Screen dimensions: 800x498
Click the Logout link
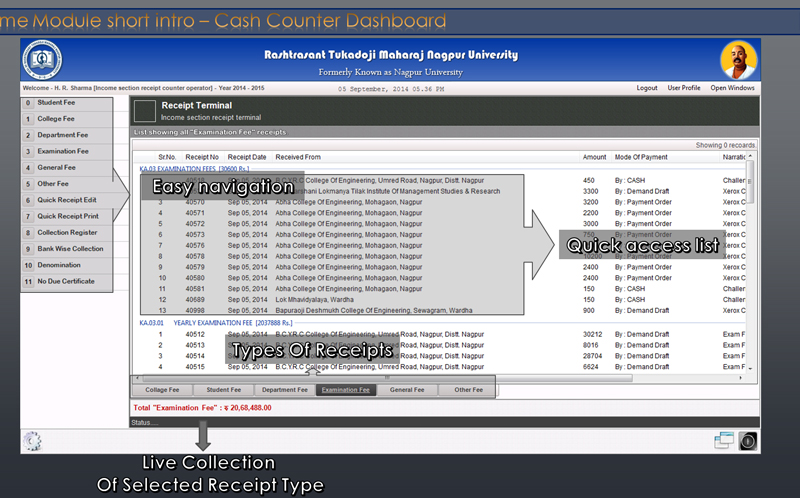647,88
